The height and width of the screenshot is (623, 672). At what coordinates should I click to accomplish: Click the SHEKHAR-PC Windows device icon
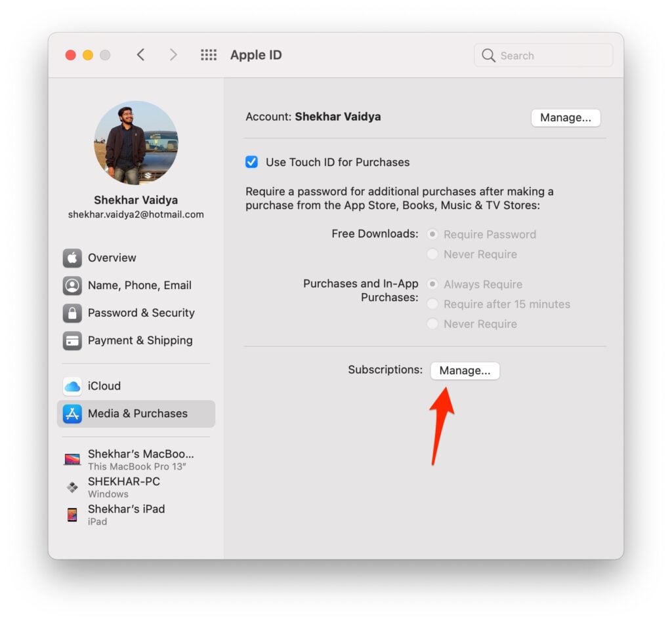click(72, 487)
